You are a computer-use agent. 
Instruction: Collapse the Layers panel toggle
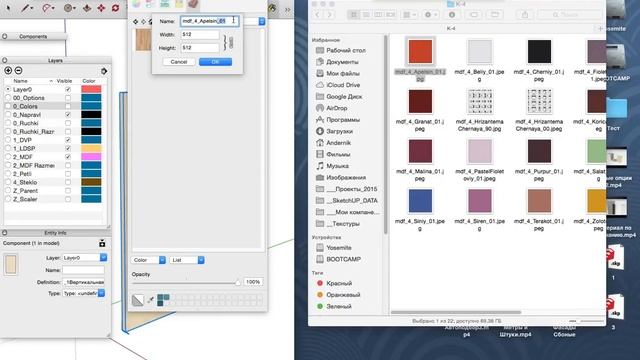point(4,60)
